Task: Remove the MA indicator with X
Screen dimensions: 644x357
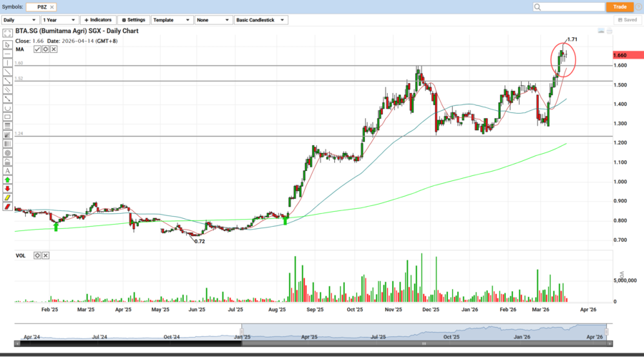Action: tap(54, 49)
